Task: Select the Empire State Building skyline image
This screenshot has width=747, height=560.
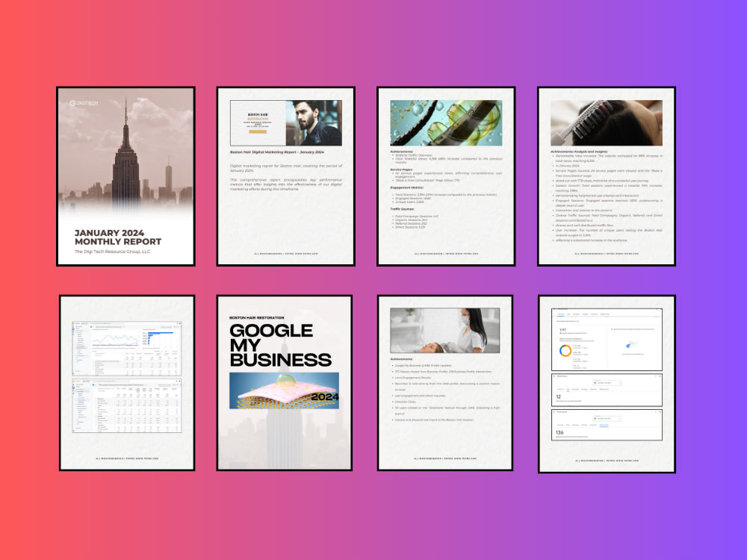Action: pos(125,152)
